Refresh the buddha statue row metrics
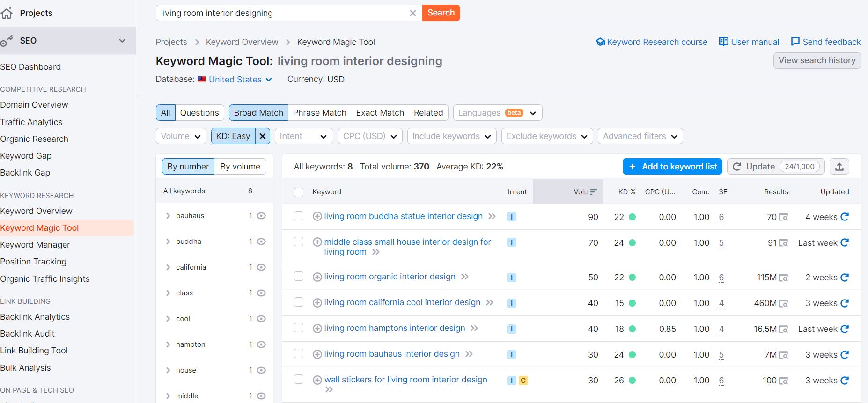The width and height of the screenshot is (868, 403). point(845,217)
